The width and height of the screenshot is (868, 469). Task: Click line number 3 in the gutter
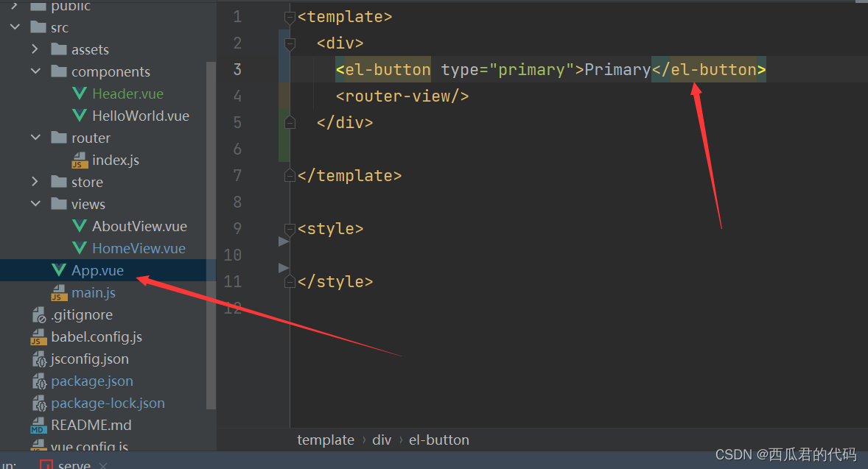237,70
